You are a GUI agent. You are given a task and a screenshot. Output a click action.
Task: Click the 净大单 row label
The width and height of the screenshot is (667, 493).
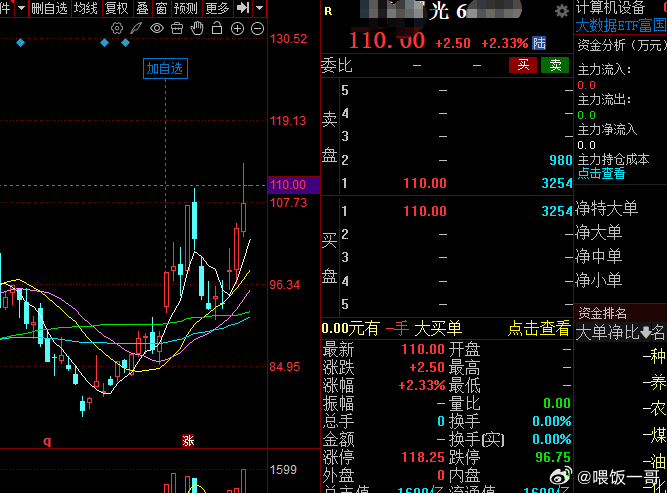coord(599,232)
